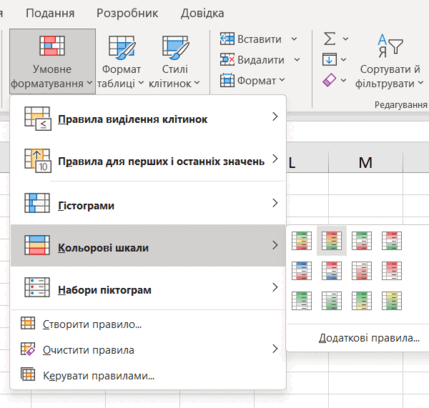Open Сортувати й фільтрувати menu

[390, 61]
